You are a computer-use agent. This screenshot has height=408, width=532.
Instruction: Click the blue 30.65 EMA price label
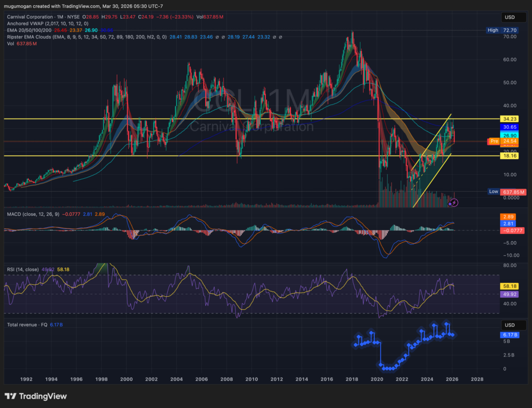[x=510, y=127]
